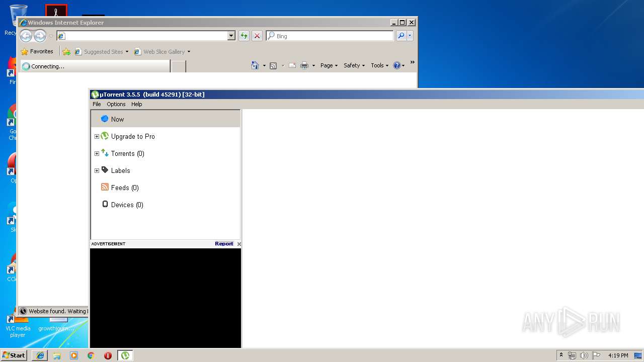Open the uTorrent Options menu

coord(116,104)
